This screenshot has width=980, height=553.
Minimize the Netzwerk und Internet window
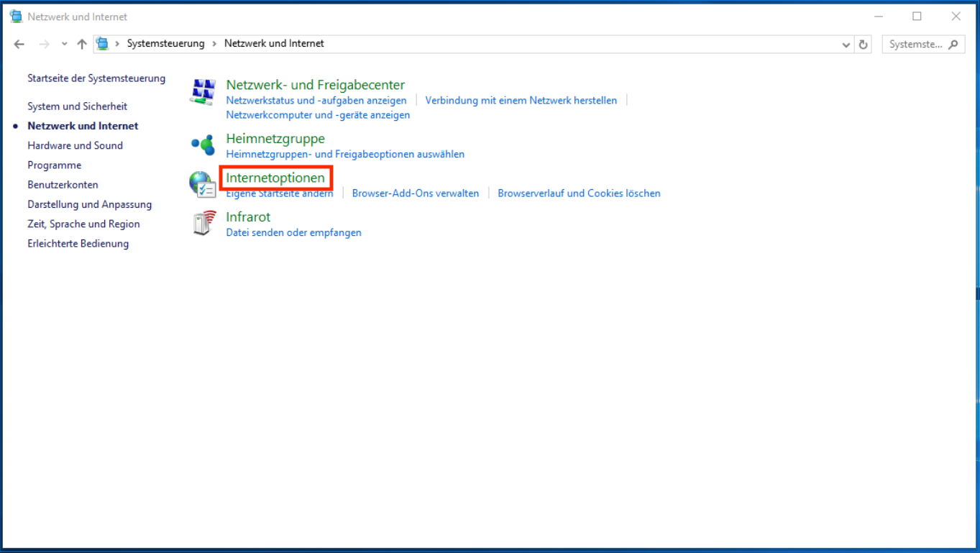point(879,17)
